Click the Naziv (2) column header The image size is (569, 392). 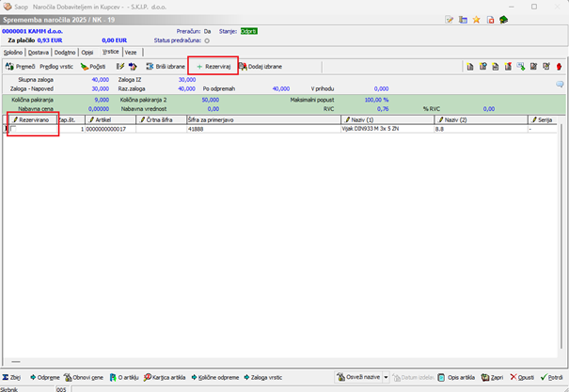482,119
